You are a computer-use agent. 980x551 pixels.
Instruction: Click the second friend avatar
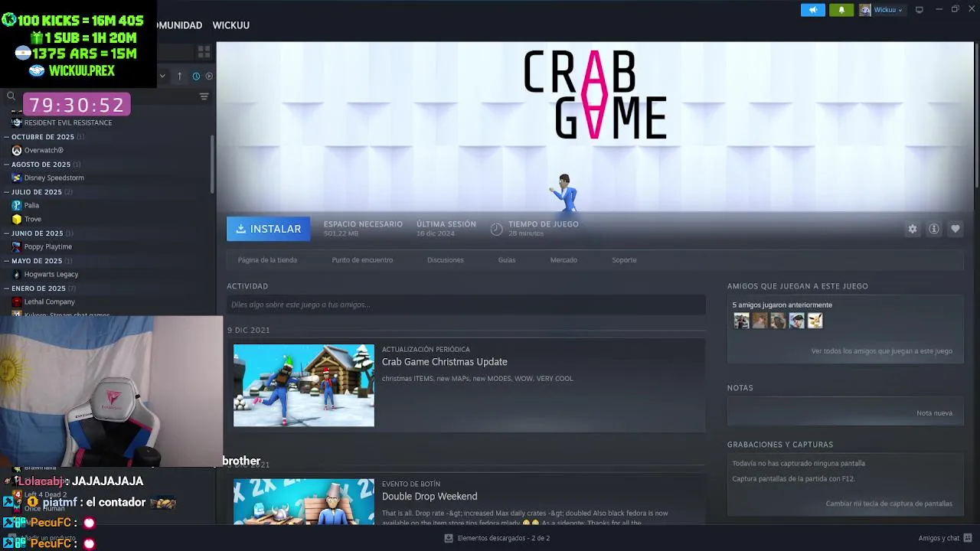click(759, 321)
